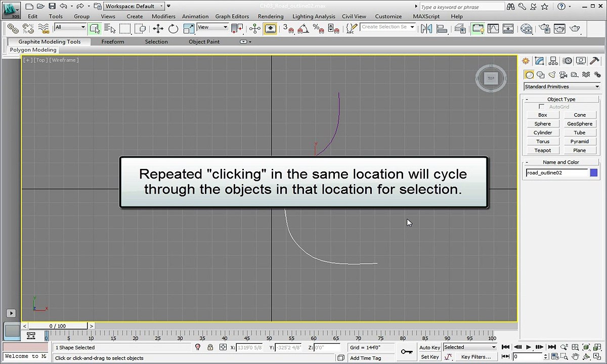
Task: Open the Rendered Frame Window icon
Action: [559, 28]
